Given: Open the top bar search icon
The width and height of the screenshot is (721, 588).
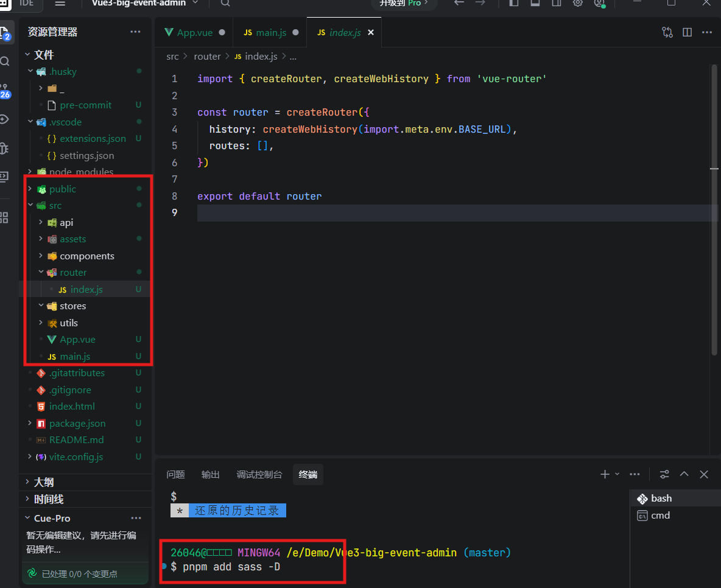Looking at the screenshot, I should tap(225, 3).
